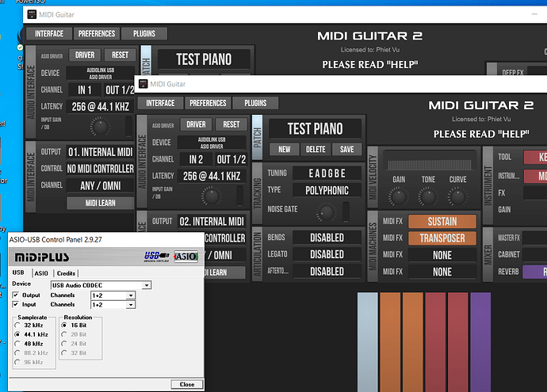The width and height of the screenshot is (547, 392).
Task: Click SAVE patch button
Action: coord(346,149)
